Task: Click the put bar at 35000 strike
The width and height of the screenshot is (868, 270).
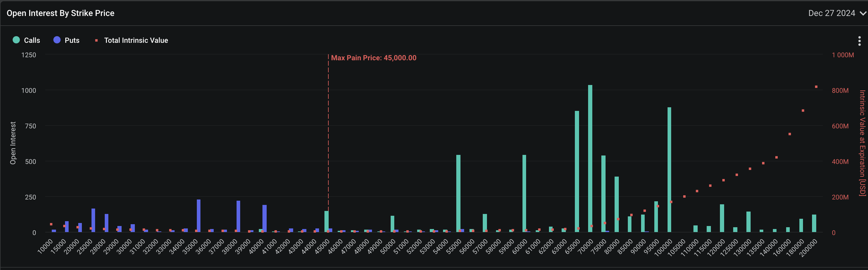Action: tap(198, 216)
